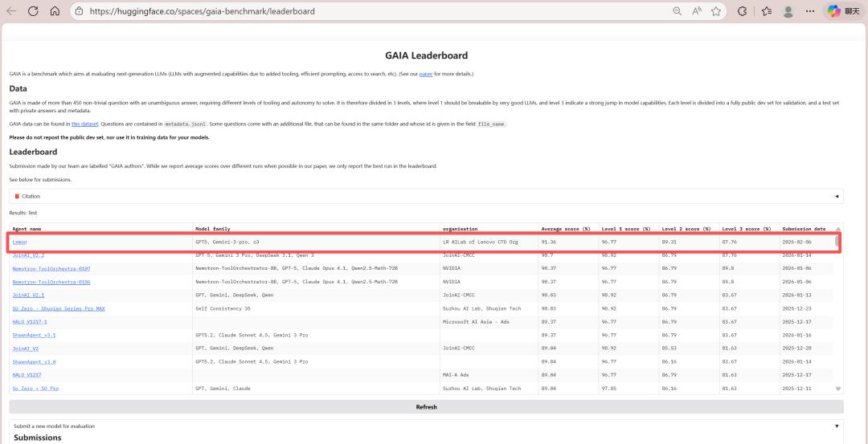Activate the read aloud icon

tap(696, 11)
